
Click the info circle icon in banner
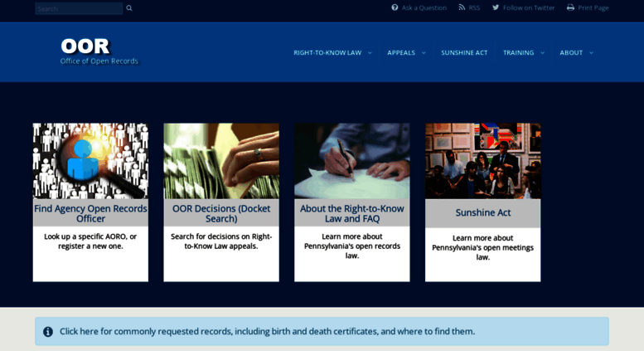click(x=48, y=331)
